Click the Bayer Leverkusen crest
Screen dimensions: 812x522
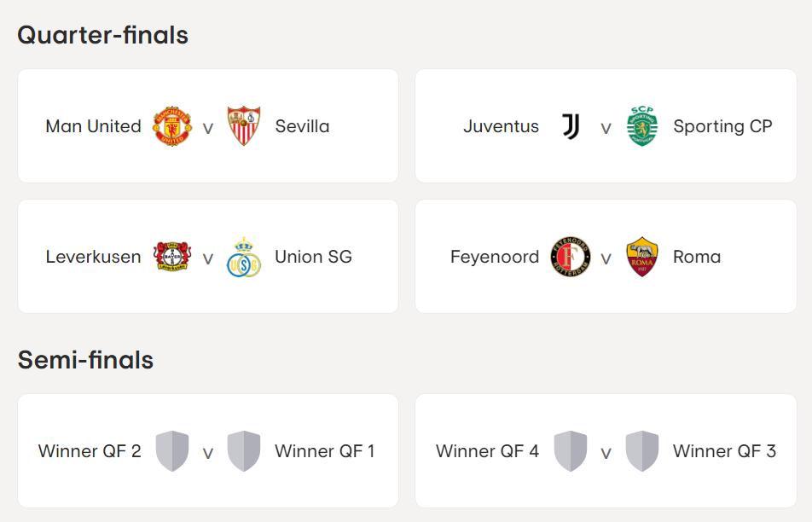tap(172, 257)
